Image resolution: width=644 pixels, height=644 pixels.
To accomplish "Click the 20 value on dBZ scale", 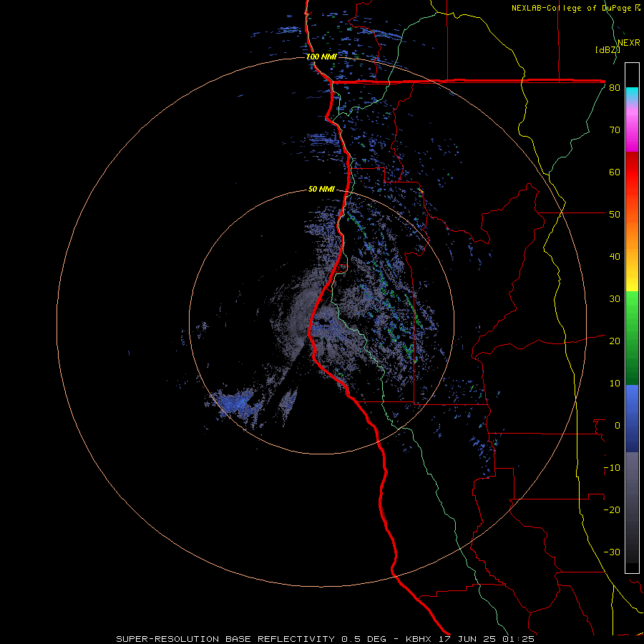I will (x=615, y=341).
